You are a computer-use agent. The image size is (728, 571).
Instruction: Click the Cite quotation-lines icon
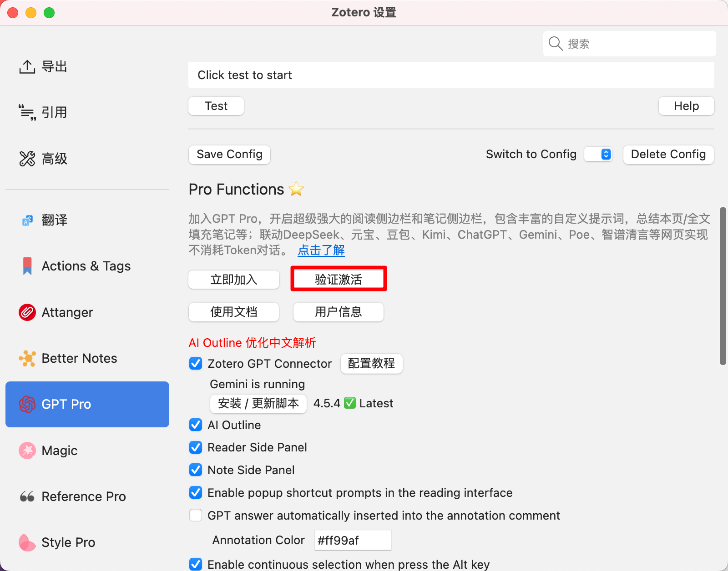click(27, 112)
